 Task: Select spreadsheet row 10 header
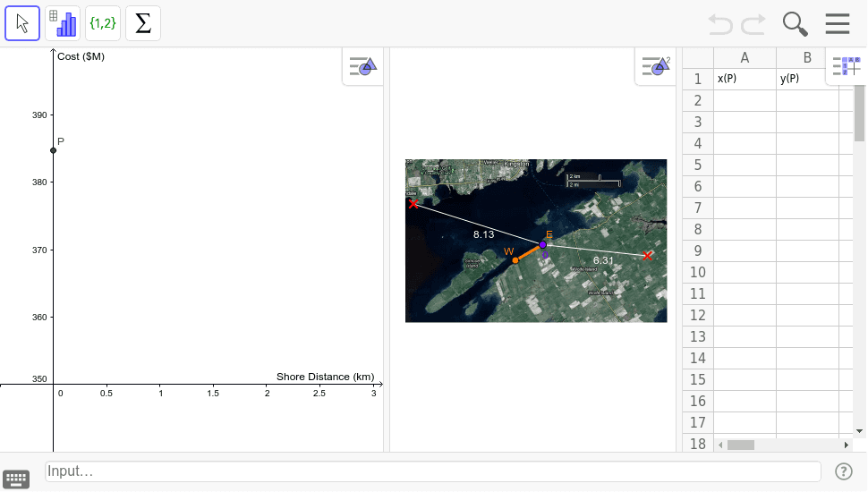coord(697,272)
